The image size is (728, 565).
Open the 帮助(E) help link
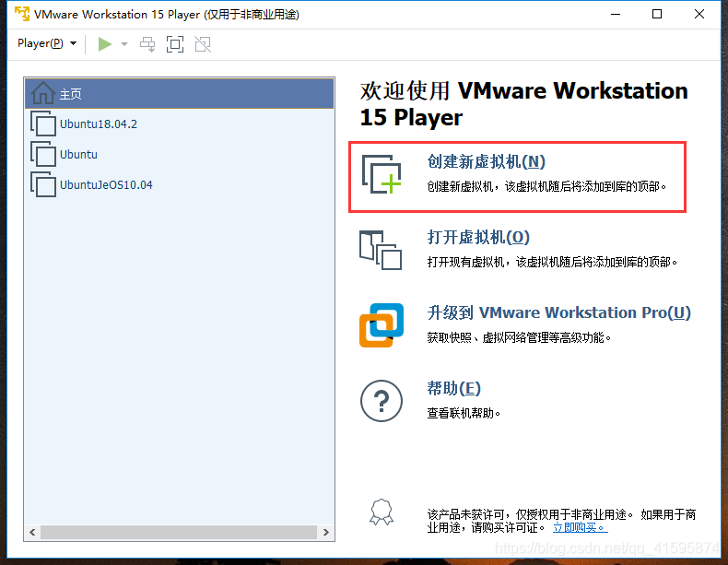click(x=453, y=388)
